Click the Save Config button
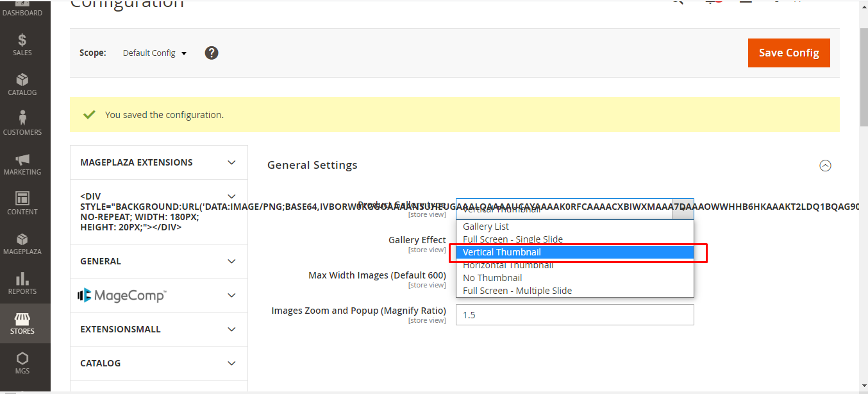Viewport: 868px width, 394px height. click(x=789, y=53)
